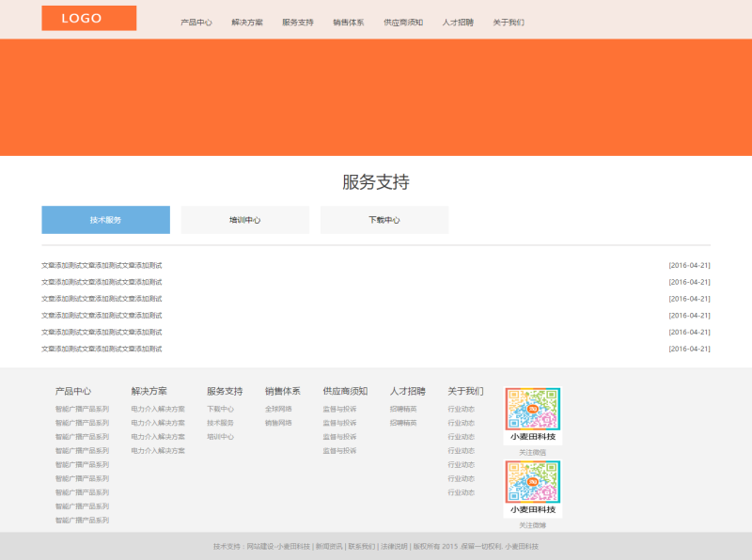Screen dimensions: 752x560
Task: Click the 关注微博 caption
Action: click(533, 525)
